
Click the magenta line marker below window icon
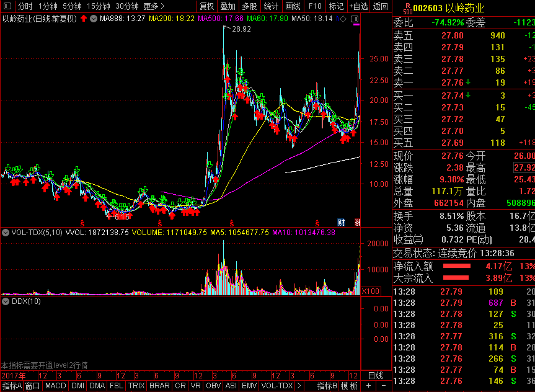click(356, 25)
